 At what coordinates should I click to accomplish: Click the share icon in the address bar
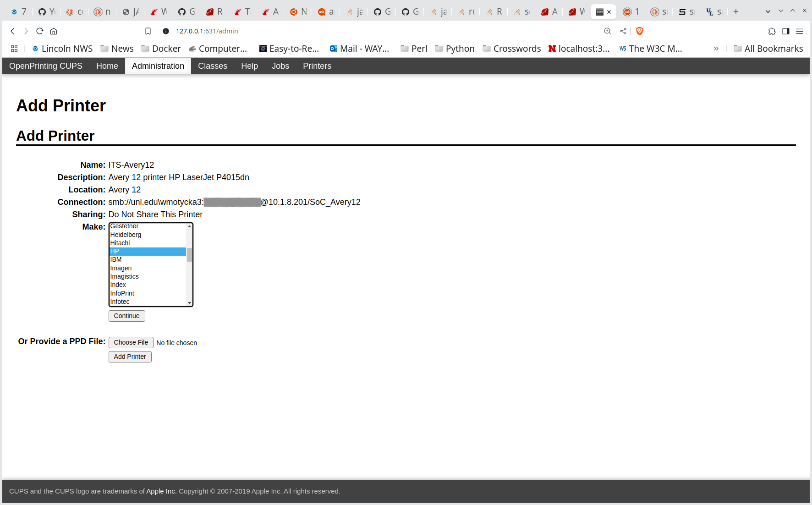point(623,31)
